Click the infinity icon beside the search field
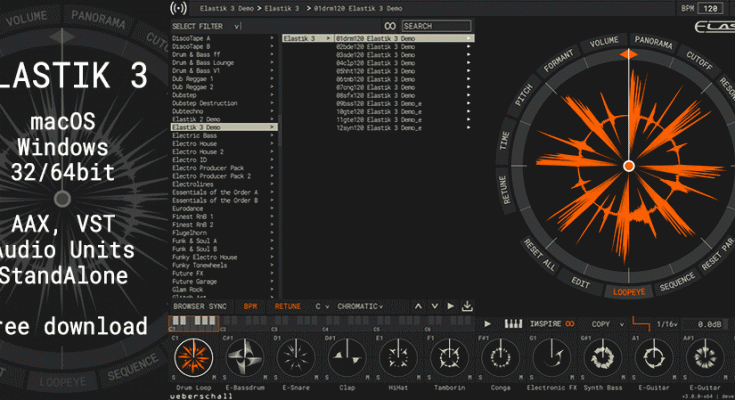Image resolution: width=735 pixels, height=400 pixels. click(389, 26)
